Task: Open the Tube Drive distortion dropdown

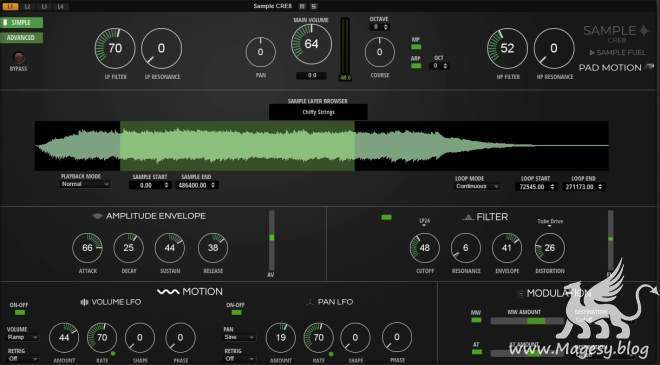Action: [550, 223]
